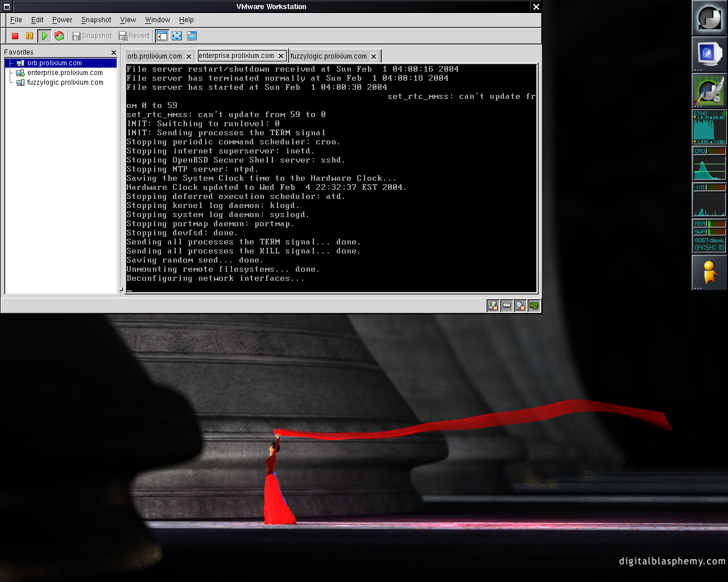The height and width of the screenshot is (582, 728).
Task: Close the orb.prolixium.com tab
Action: point(189,56)
